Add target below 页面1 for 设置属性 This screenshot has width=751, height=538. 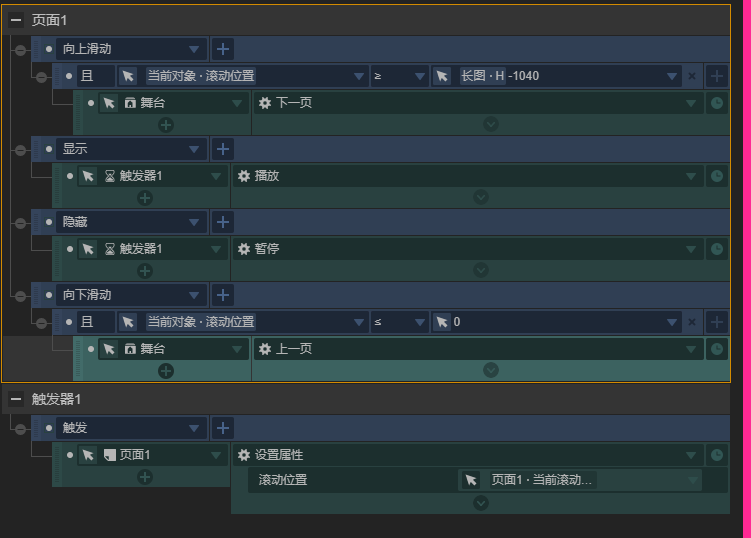pyautogui.click(x=145, y=477)
